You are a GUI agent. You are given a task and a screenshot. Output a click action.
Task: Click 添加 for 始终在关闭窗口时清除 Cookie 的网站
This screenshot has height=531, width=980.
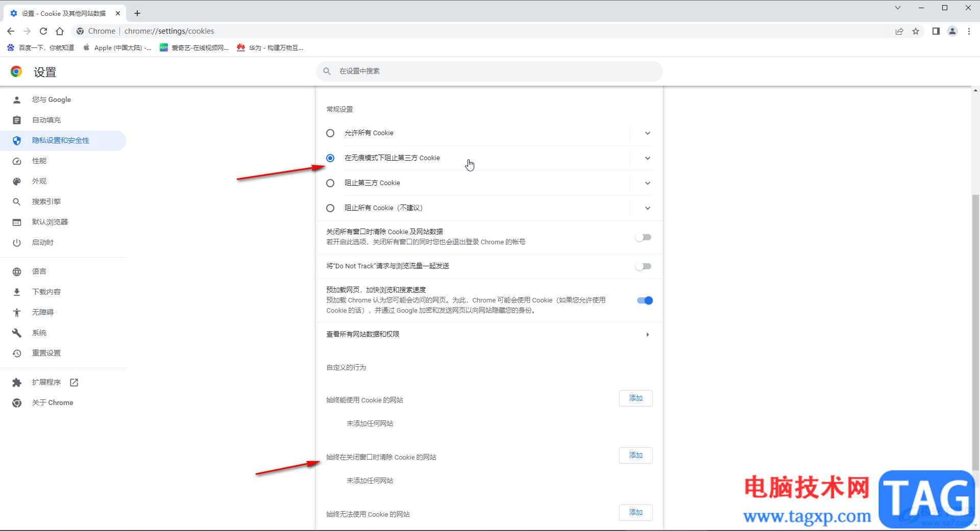pos(635,456)
